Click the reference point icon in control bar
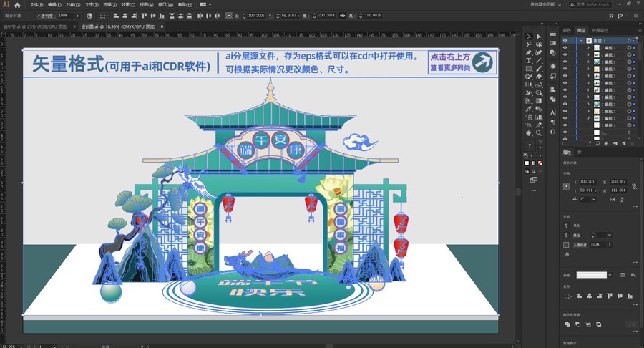644x348 pixels. tap(229, 16)
